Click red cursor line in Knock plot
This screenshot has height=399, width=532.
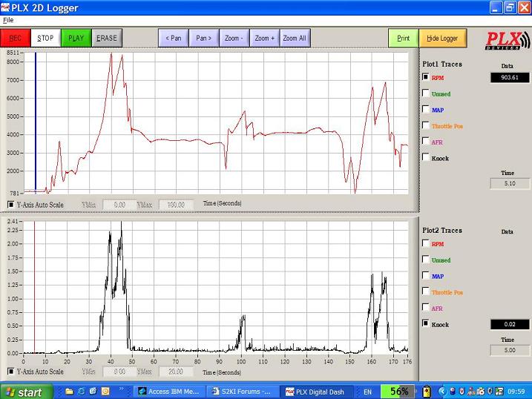(34, 288)
